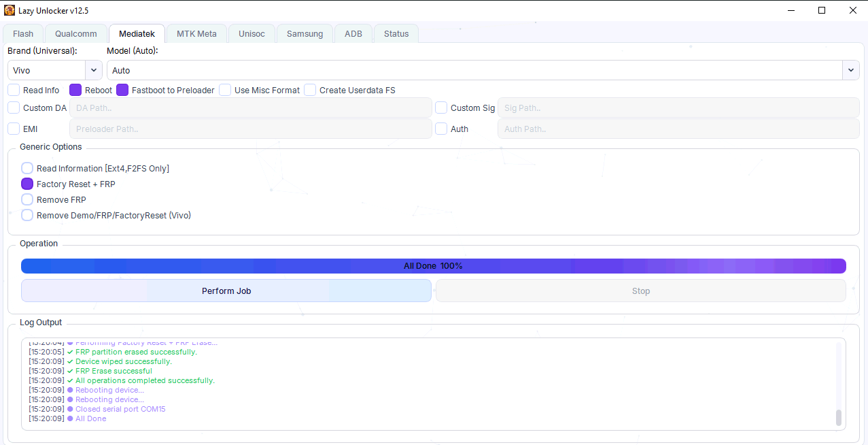The image size is (868, 445).
Task: Choose the Remove FRP radio option
Action: (x=27, y=199)
